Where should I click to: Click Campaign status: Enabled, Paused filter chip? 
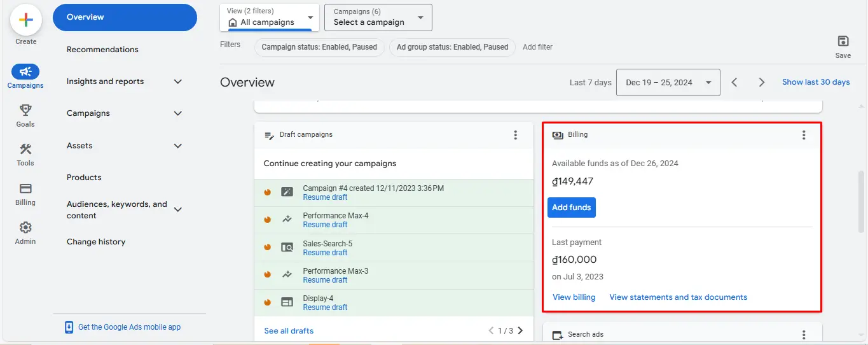click(x=319, y=47)
